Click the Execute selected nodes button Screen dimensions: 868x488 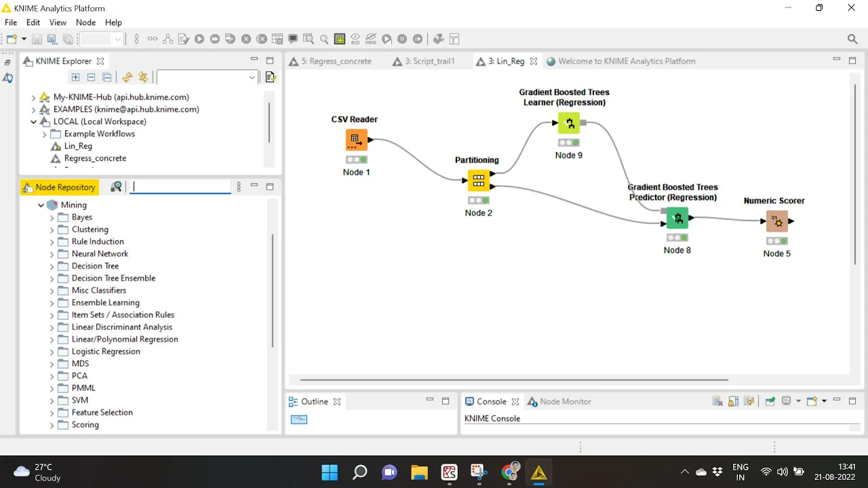pyautogui.click(x=199, y=39)
